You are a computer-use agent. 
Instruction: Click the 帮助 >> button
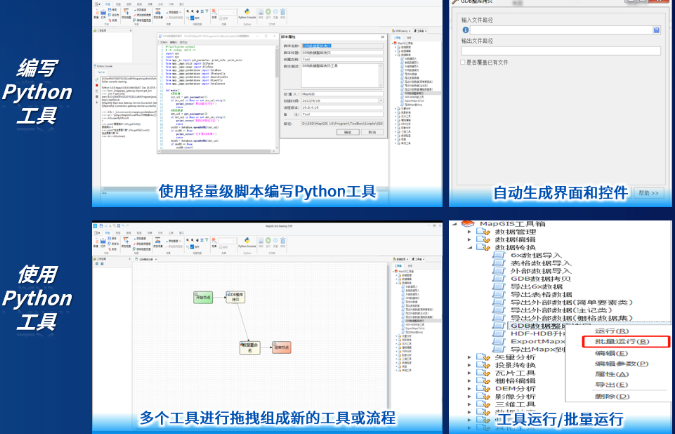[649, 193]
